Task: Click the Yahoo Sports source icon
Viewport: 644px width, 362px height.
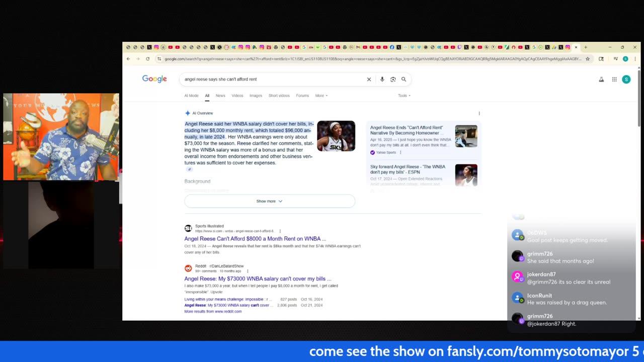Action: [x=372, y=152]
